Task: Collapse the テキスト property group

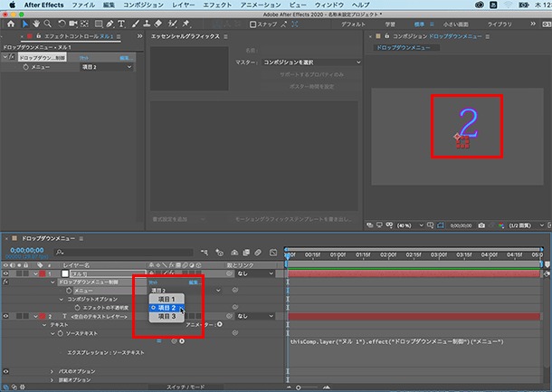Action: click(44, 325)
